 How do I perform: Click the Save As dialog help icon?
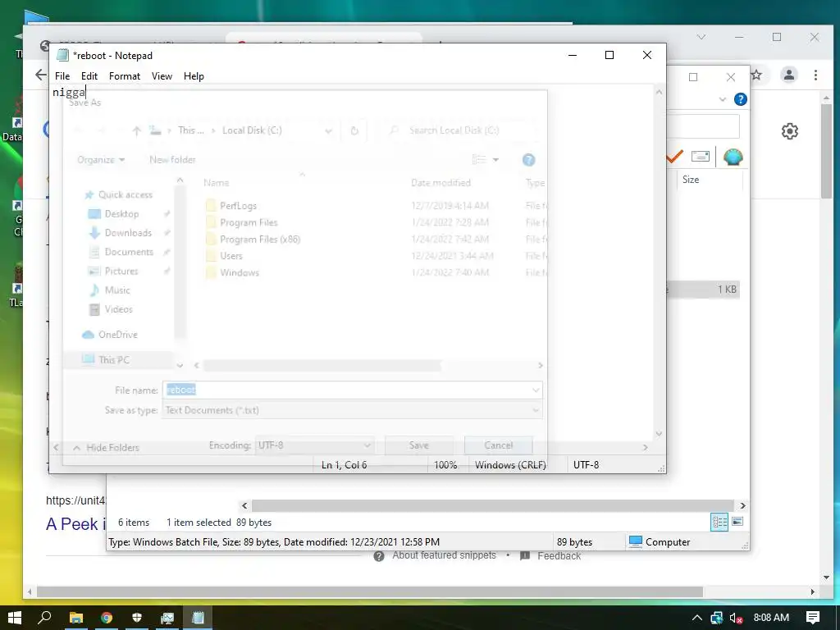tap(528, 160)
